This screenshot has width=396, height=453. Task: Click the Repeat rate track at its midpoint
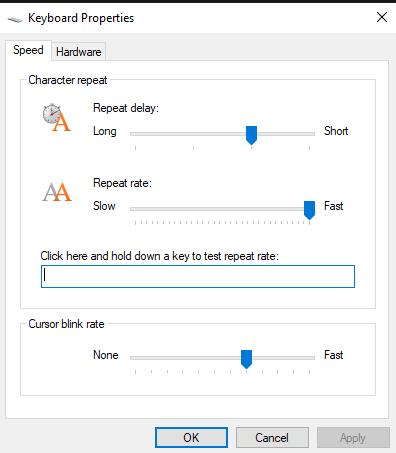(222, 209)
